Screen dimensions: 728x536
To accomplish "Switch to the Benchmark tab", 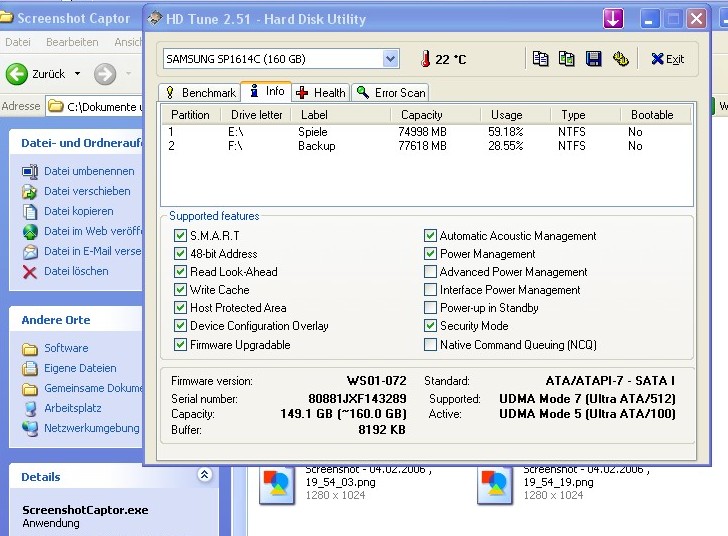I will click(200, 93).
